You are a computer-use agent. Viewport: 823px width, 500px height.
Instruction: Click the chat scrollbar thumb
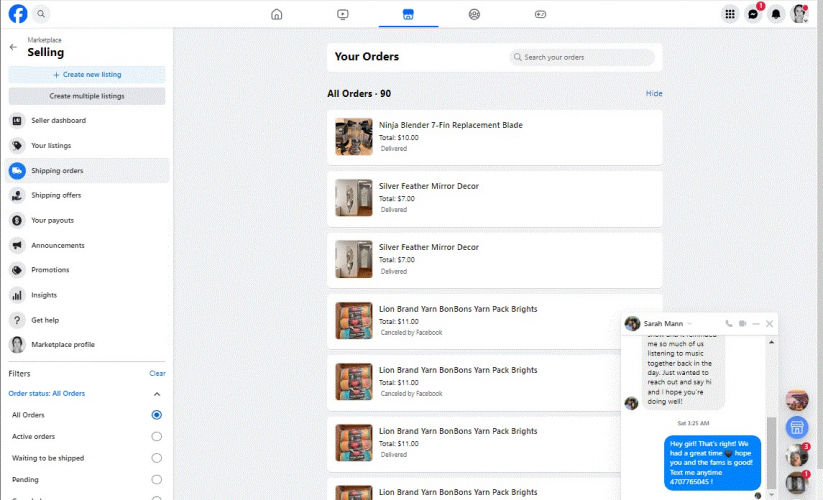pos(771,452)
